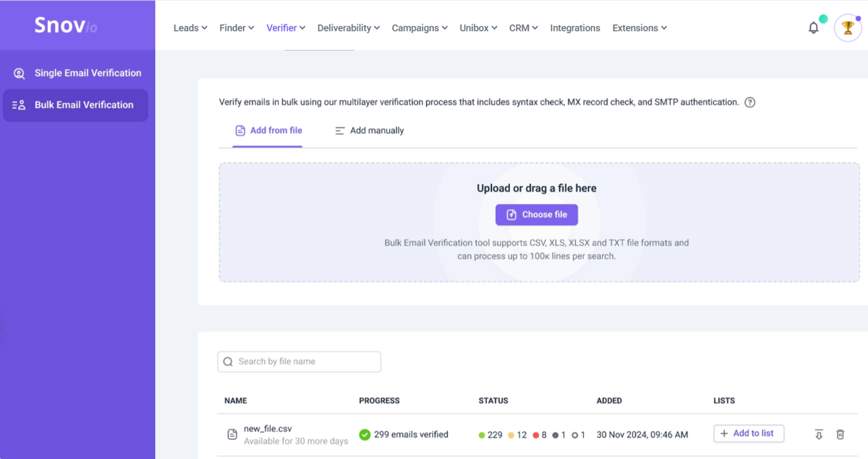Expand the Leads dropdown menu
Image resolution: width=868 pixels, height=459 pixels.
190,28
